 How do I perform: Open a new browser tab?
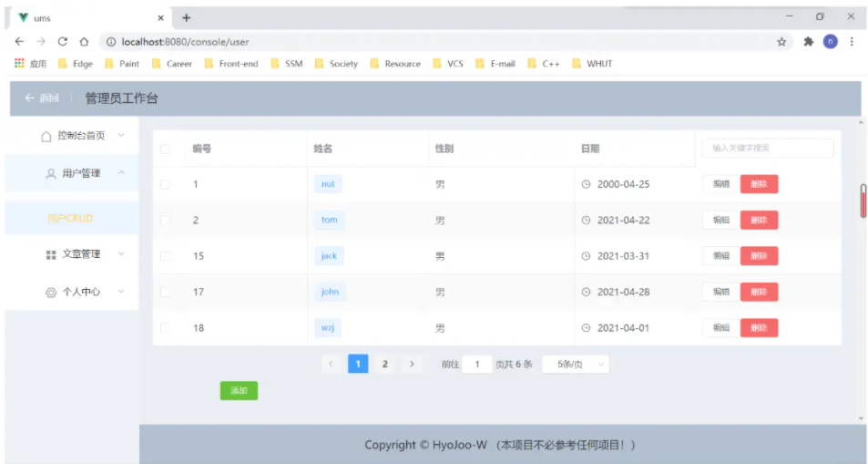[x=187, y=17]
